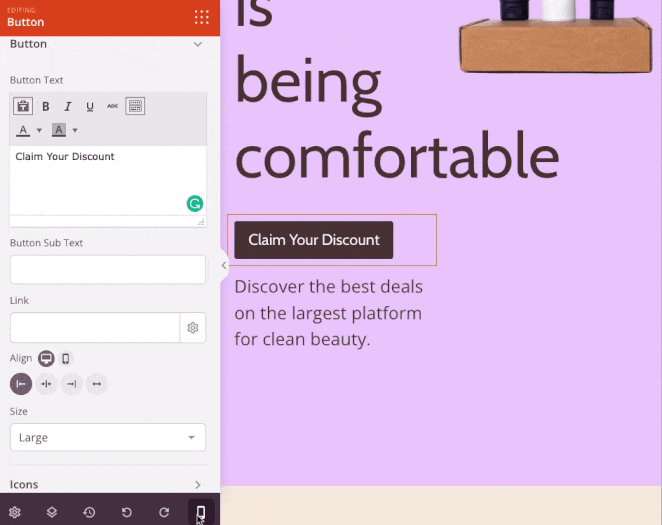Open the blocks grid icon in header

click(x=201, y=17)
